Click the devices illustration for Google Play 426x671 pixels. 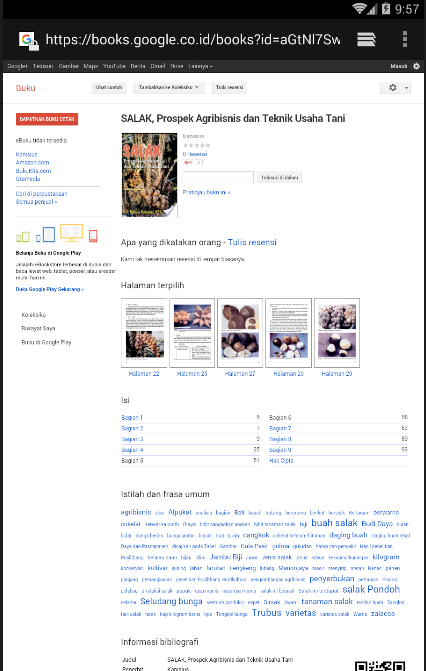tap(57, 234)
